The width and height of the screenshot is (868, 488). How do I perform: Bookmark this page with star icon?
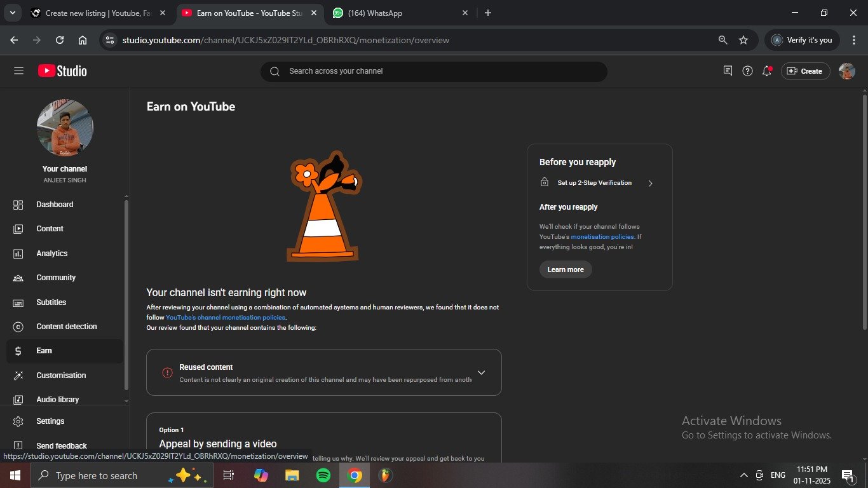coord(743,40)
